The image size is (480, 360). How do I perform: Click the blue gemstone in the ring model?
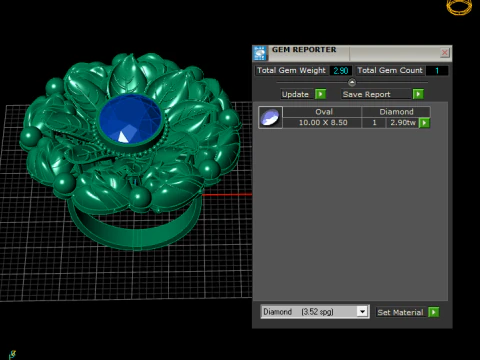pos(130,119)
